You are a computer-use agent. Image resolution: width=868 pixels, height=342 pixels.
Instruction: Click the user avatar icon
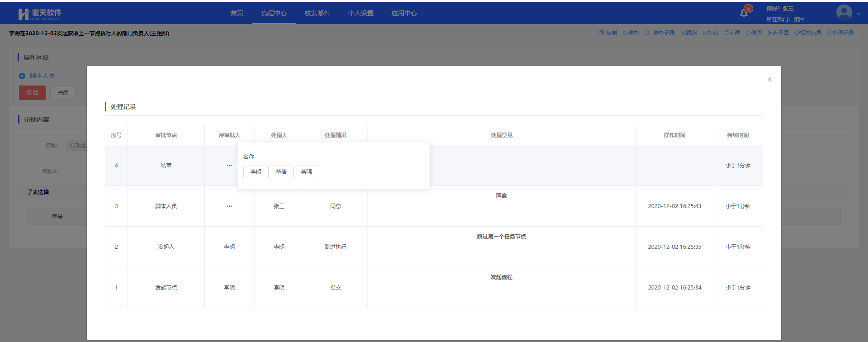click(x=844, y=13)
